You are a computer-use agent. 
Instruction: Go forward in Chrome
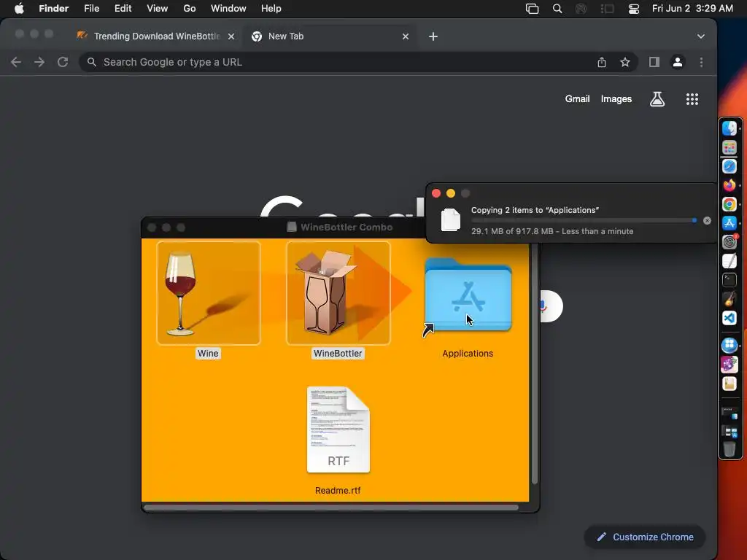39,63
